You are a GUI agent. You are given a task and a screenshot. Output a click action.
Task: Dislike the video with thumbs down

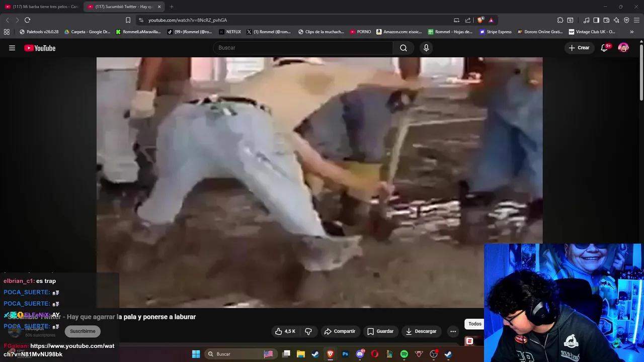click(x=308, y=331)
